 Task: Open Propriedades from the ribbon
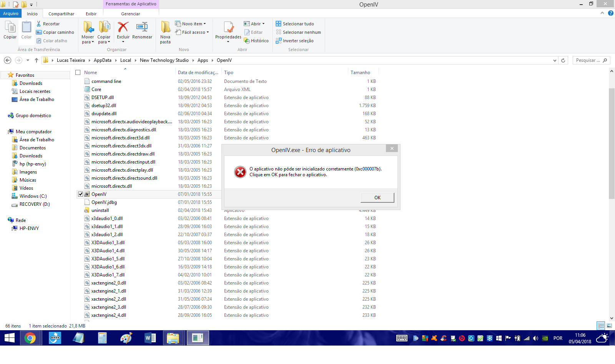point(228,28)
